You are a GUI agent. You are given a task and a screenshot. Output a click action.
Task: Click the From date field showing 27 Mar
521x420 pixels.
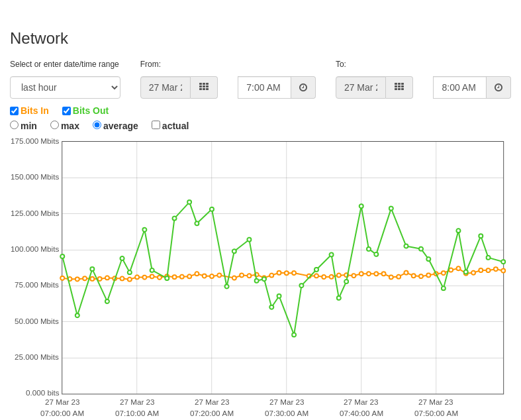pyautogui.click(x=166, y=87)
